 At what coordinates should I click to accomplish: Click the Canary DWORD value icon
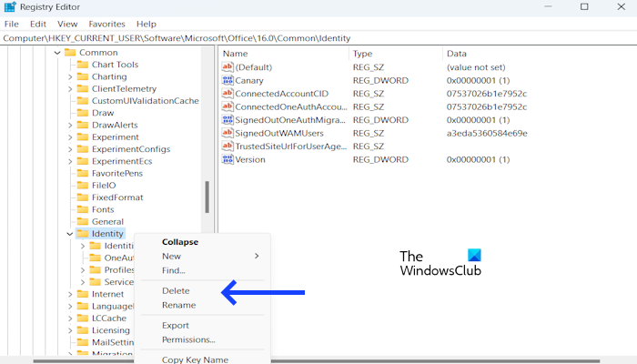227,80
